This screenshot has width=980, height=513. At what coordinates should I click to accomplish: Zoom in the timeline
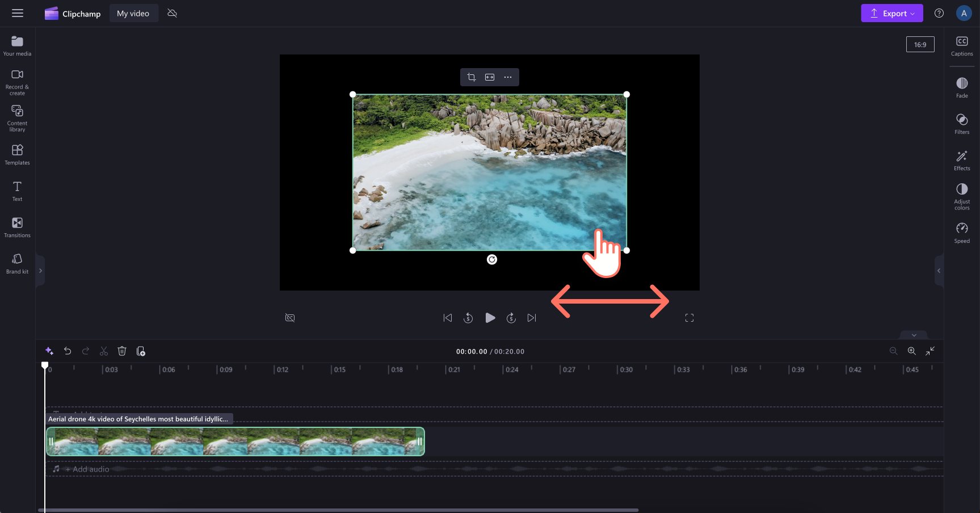tap(912, 351)
